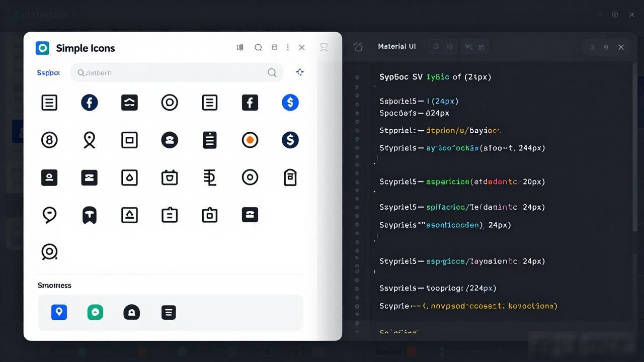This screenshot has height=362, width=644.
Task: Select the round Facebook icon
Action: click(90, 103)
